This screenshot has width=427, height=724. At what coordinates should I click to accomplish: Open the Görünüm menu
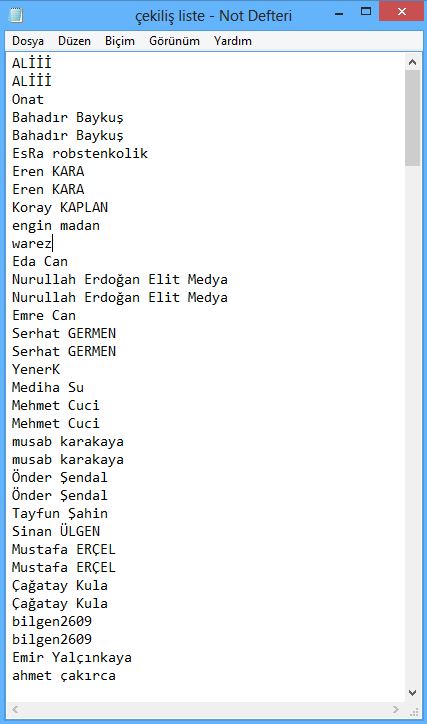click(x=174, y=41)
